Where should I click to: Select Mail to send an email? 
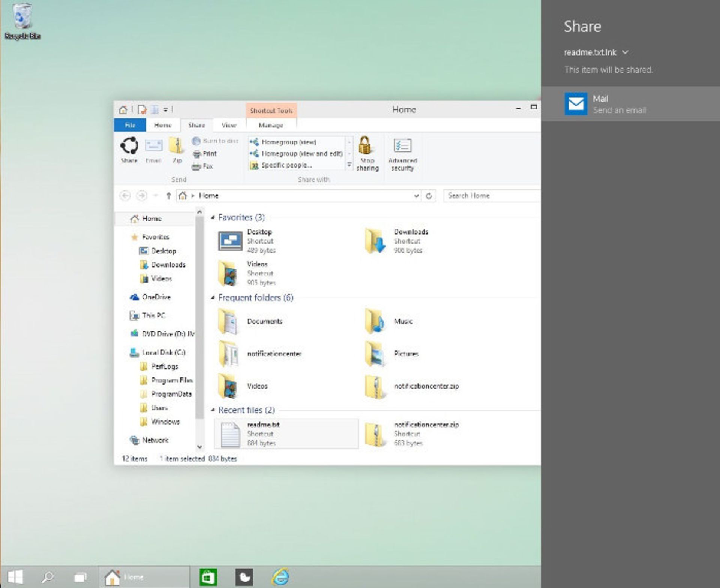coord(619,104)
